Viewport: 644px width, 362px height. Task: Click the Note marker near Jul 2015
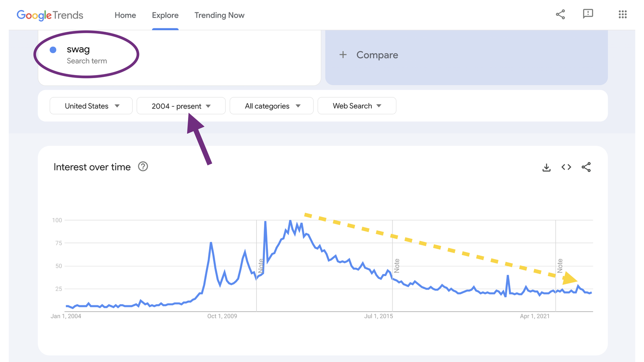(x=397, y=265)
